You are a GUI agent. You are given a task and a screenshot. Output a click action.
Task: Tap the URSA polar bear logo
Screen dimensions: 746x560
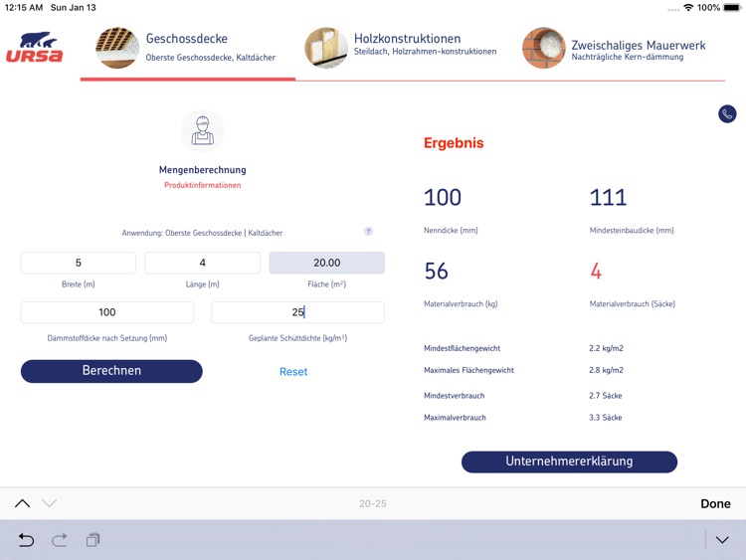pyautogui.click(x=34, y=47)
